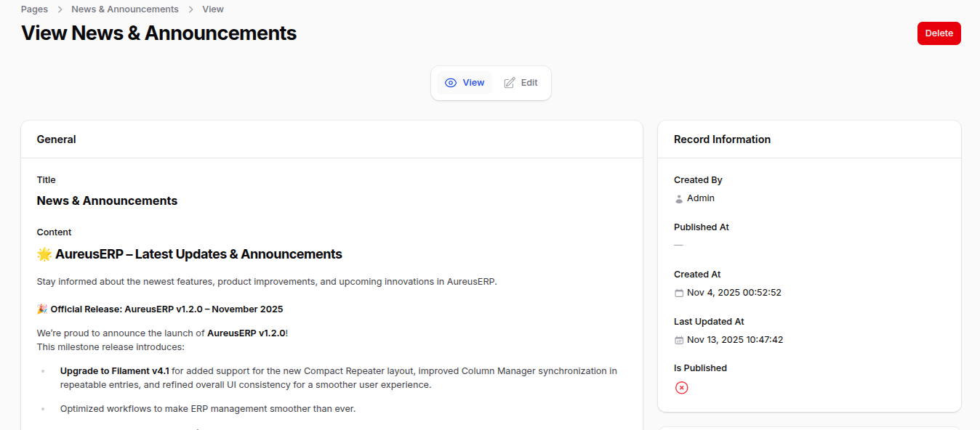The height and width of the screenshot is (430, 980).
Task: Click the Record Information panel header
Action: (722, 139)
